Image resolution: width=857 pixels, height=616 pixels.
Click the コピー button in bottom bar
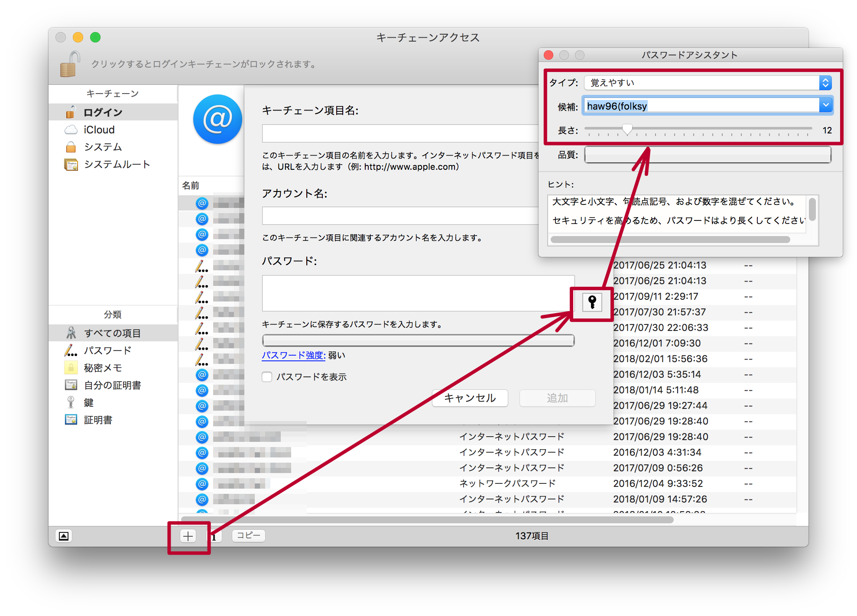(x=249, y=536)
